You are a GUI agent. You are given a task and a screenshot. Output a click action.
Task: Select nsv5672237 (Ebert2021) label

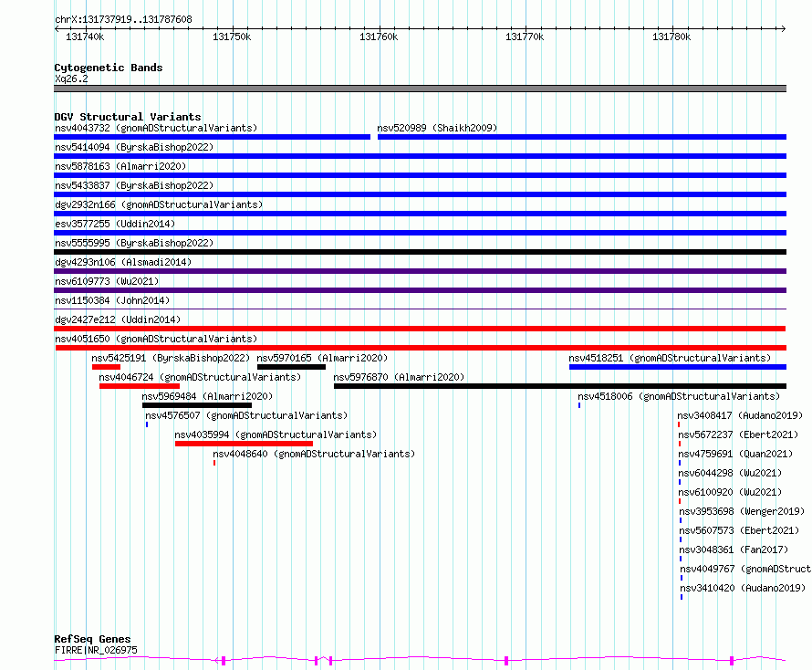pyautogui.click(x=738, y=434)
